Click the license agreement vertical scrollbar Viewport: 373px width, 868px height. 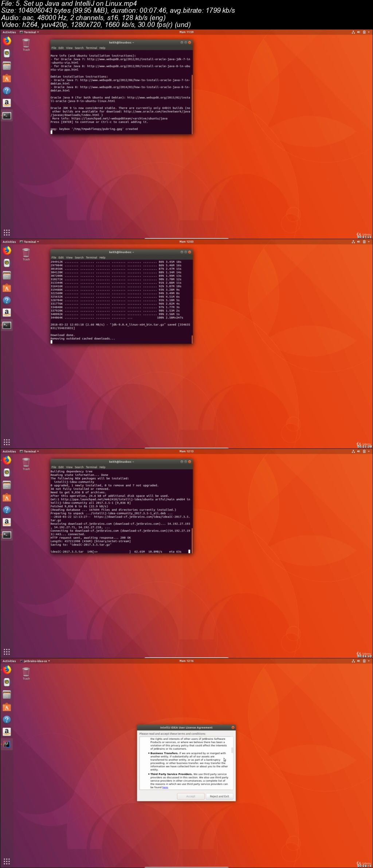point(232,763)
